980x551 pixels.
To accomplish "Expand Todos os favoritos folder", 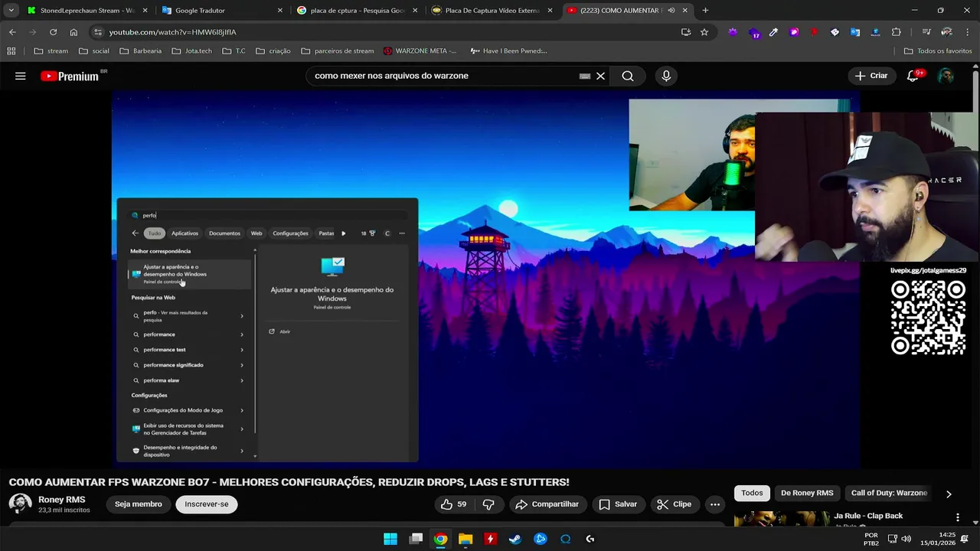I will (938, 51).
